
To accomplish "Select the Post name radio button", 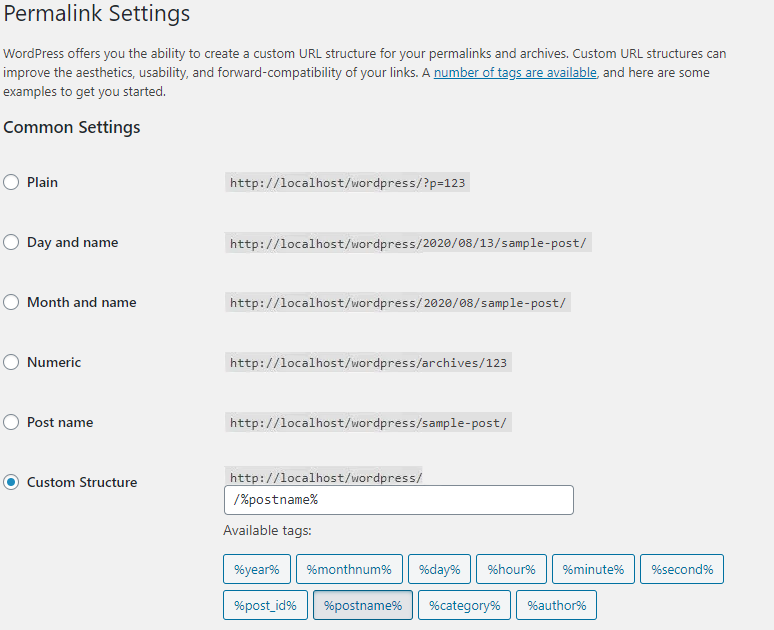I will coord(11,422).
